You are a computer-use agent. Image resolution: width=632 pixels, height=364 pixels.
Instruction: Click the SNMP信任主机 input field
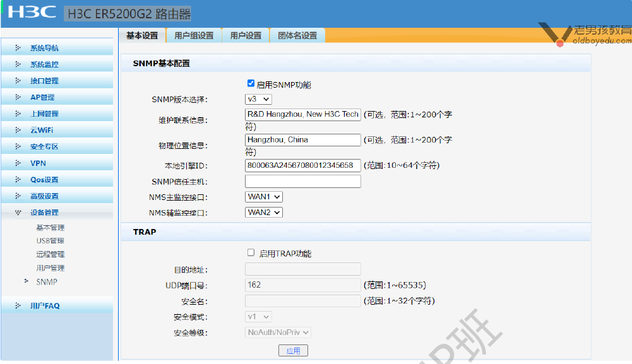pos(302,182)
